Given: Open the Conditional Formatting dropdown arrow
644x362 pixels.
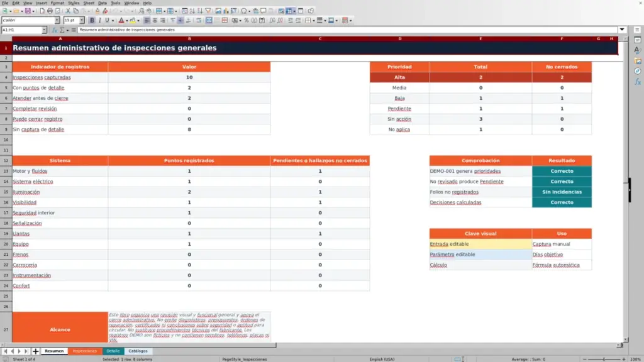Looking at the screenshot, I should pyautogui.click(x=350, y=21).
